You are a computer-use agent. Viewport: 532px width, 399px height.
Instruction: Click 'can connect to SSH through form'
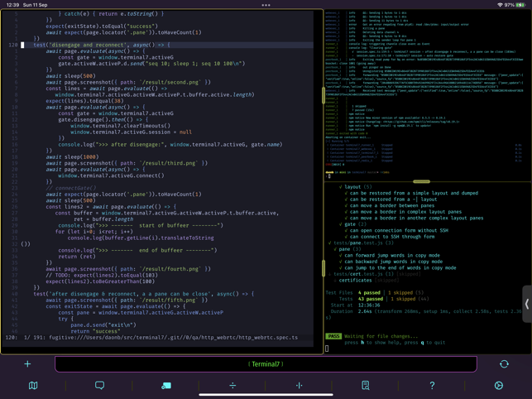pyautogui.click(x=390, y=237)
